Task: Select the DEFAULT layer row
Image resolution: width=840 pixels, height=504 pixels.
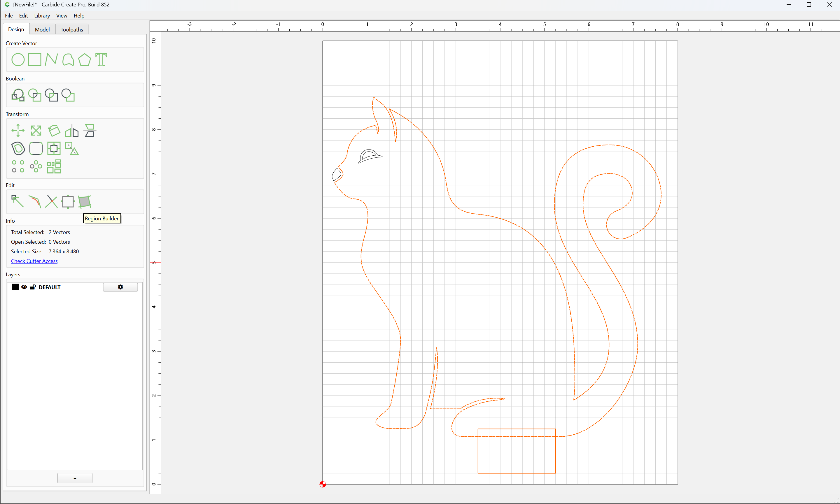Action: pos(75,287)
